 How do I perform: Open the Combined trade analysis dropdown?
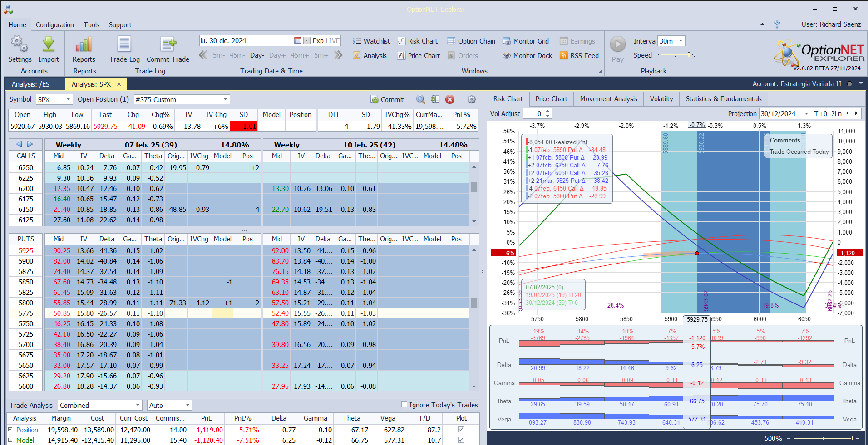138,405
